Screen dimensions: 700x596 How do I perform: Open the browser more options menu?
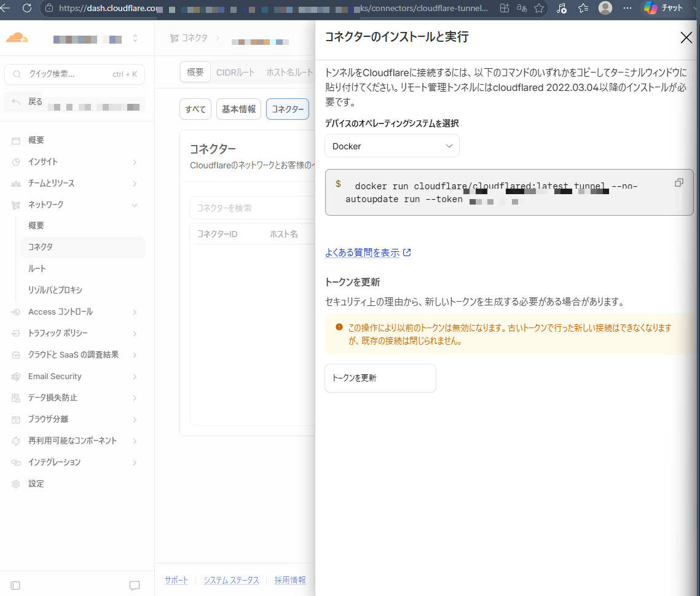point(627,7)
